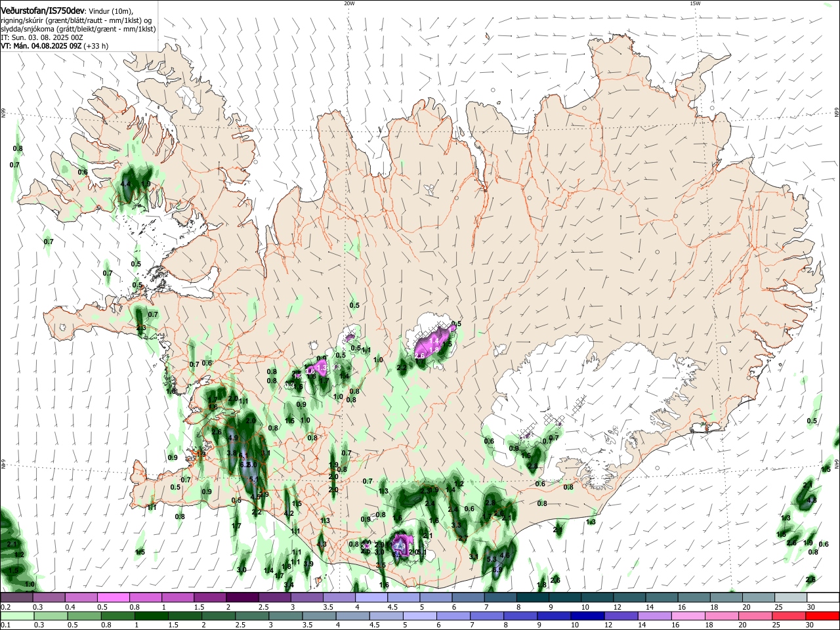Click the upper legend swatch between 0.2 and 0.3
840x630 pixels.
click(x=16, y=597)
